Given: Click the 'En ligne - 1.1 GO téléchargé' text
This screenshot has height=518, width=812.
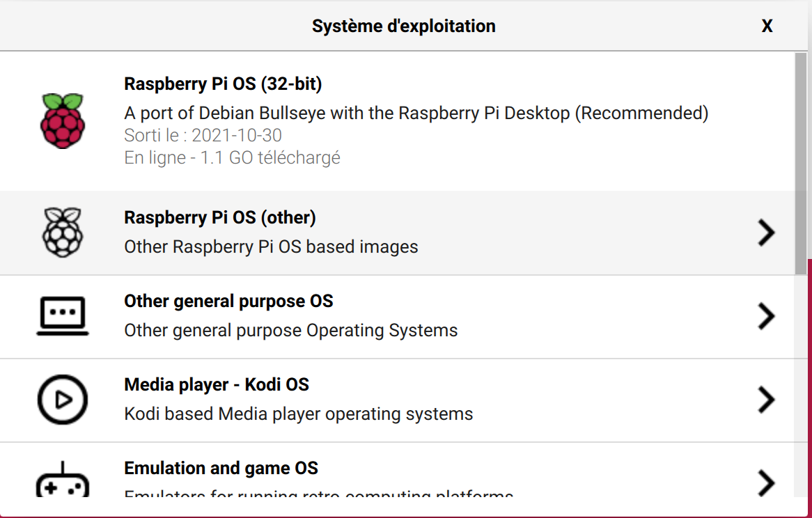Looking at the screenshot, I should pos(232,158).
